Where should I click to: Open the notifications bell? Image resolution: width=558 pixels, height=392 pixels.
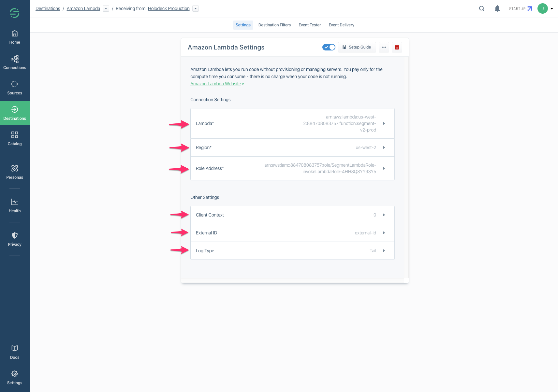pyautogui.click(x=497, y=9)
